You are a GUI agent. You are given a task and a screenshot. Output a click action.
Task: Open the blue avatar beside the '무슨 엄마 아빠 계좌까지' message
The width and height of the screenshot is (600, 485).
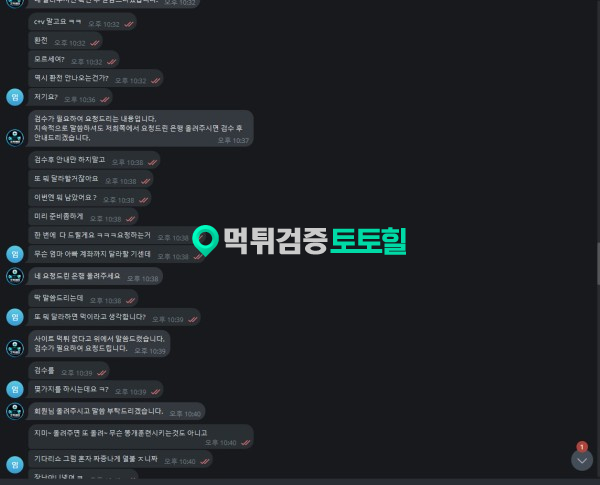(x=15, y=254)
